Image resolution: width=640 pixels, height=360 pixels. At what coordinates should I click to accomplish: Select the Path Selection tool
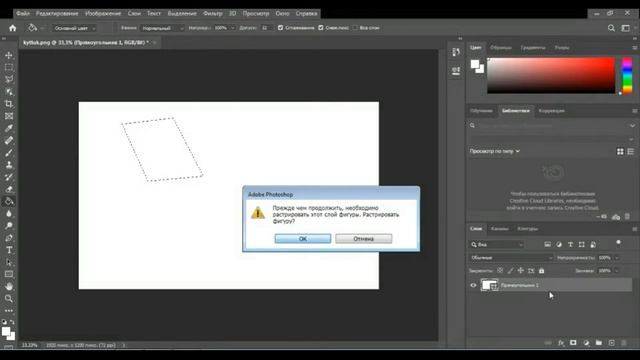pyautogui.click(x=9, y=262)
